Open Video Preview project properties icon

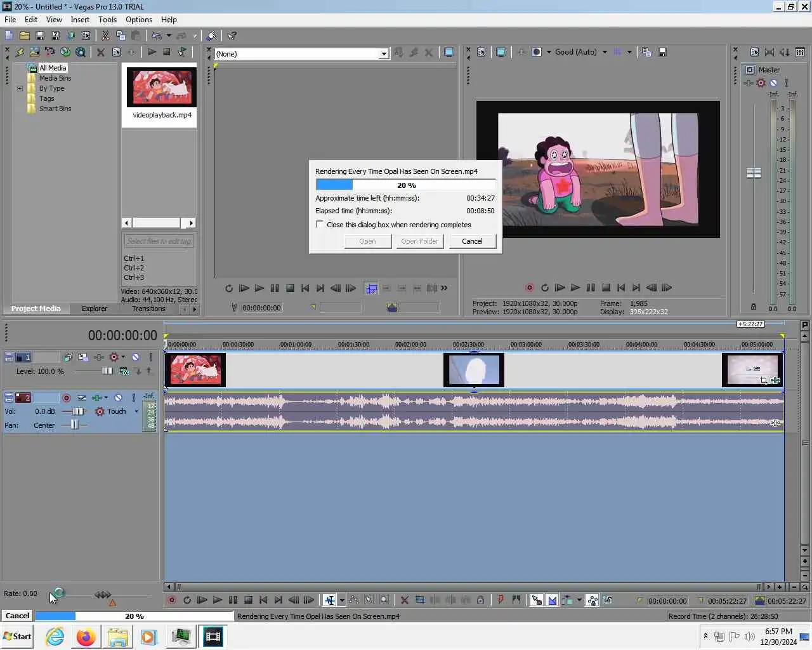(x=481, y=52)
